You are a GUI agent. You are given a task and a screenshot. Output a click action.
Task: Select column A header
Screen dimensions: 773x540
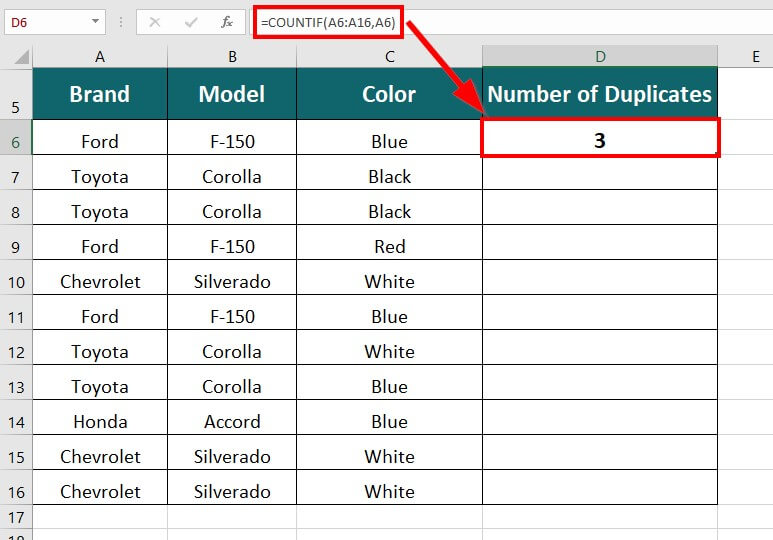pyautogui.click(x=100, y=57)
